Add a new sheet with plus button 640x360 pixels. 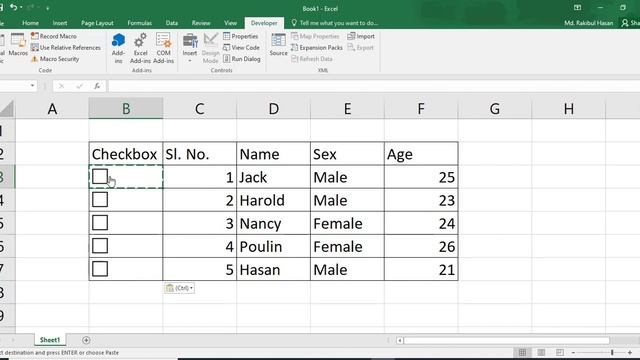point(86,340)
